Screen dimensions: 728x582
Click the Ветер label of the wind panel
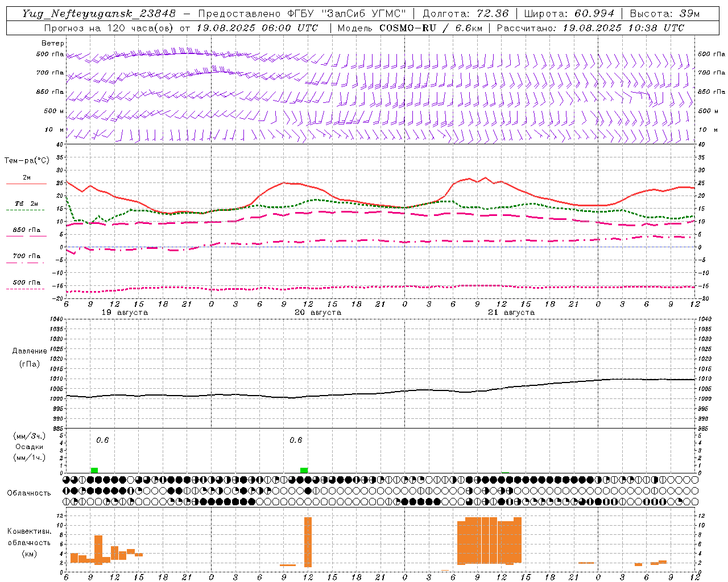pyautogui.click(x=52, y=43)
